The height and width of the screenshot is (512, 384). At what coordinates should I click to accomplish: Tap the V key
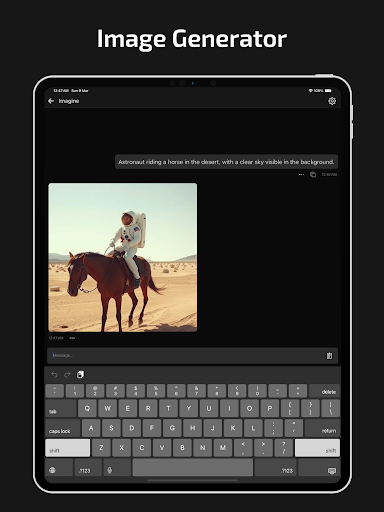pos(162,448)
